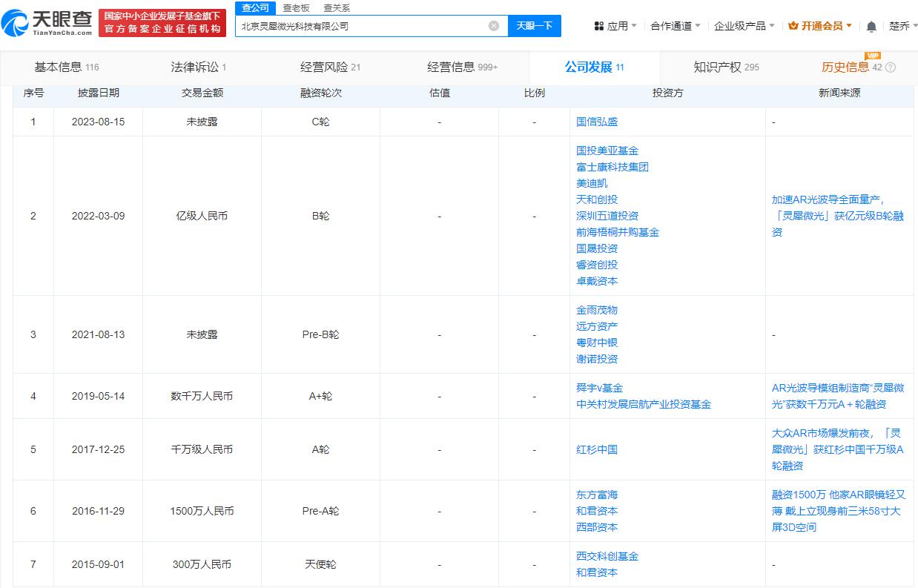This screenshot has height=588, width=918.
Task: Open the 融资1500万 news link
Action: [838, 511]
